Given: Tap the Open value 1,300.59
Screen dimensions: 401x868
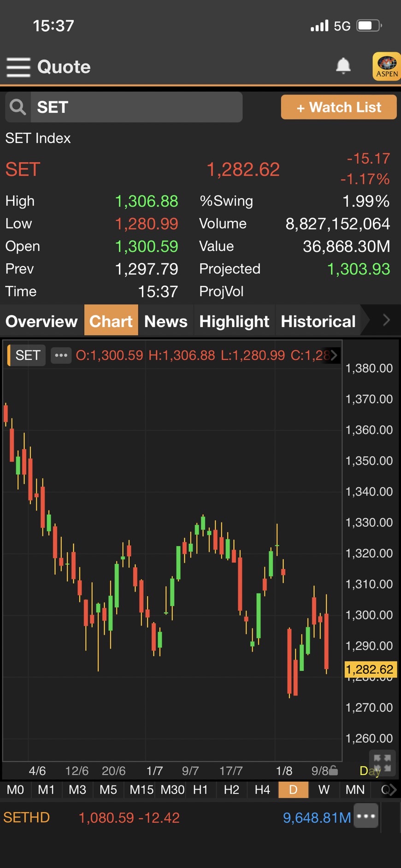Looking at the screenshot, I should (x=146, y=246).
